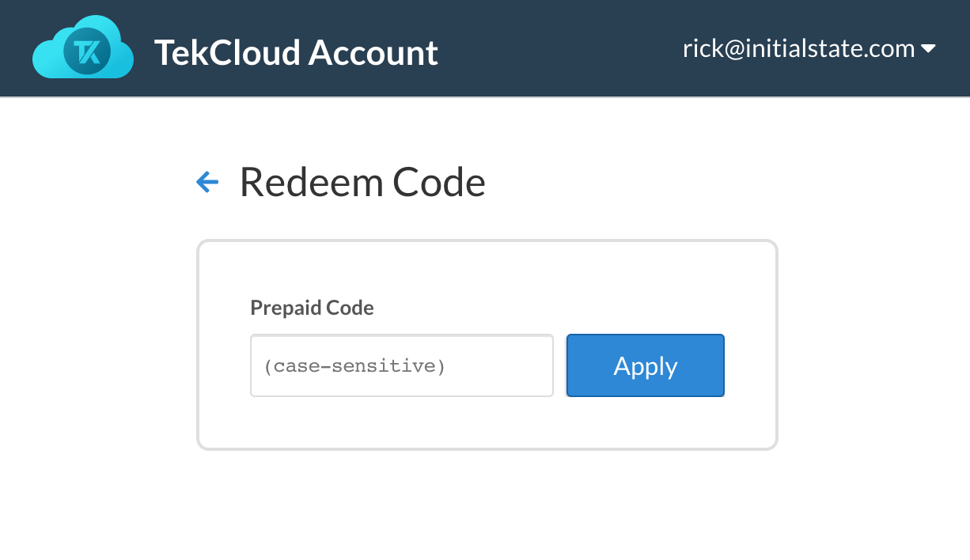Image resolution: width=970 pixels, height=560 pixels.
Task: Click the "(case-sensitive)" placeholder text
Action: pyautogui.click(x=354, y=366)
